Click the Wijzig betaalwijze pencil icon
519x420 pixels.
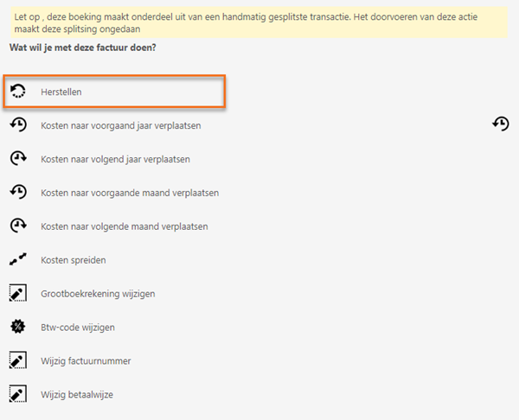coord(18,393)
